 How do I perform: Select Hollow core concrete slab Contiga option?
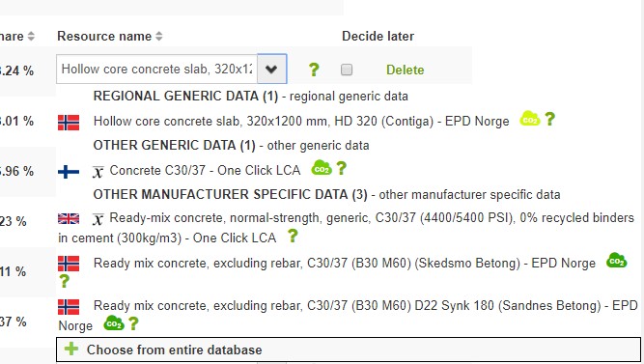click(x=301, y=122)
